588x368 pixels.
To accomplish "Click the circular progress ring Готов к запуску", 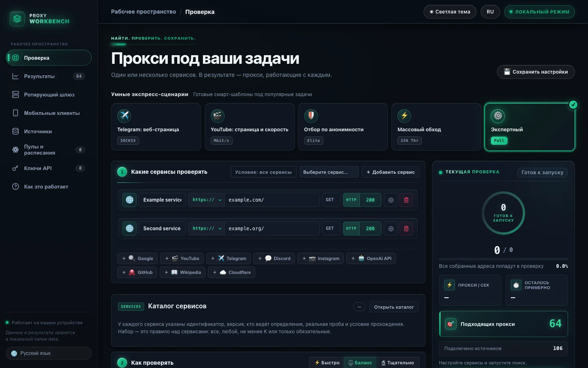I will pyautogui.click(x=503, y=213).
